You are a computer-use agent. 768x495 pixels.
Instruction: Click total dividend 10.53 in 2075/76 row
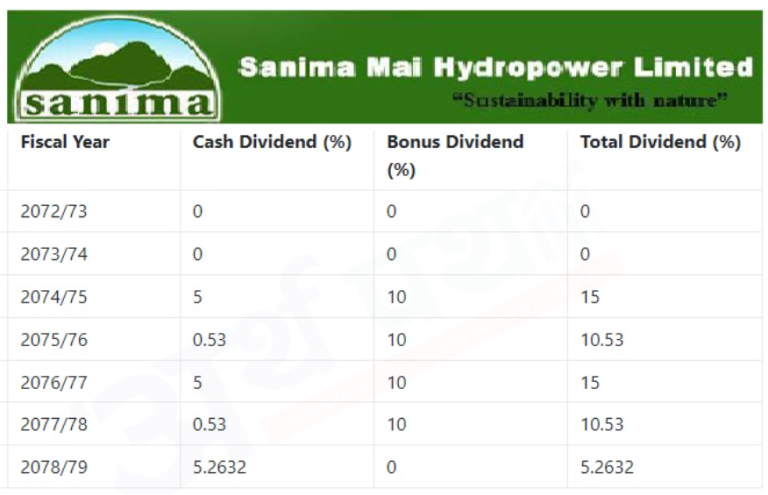(602, 339)
